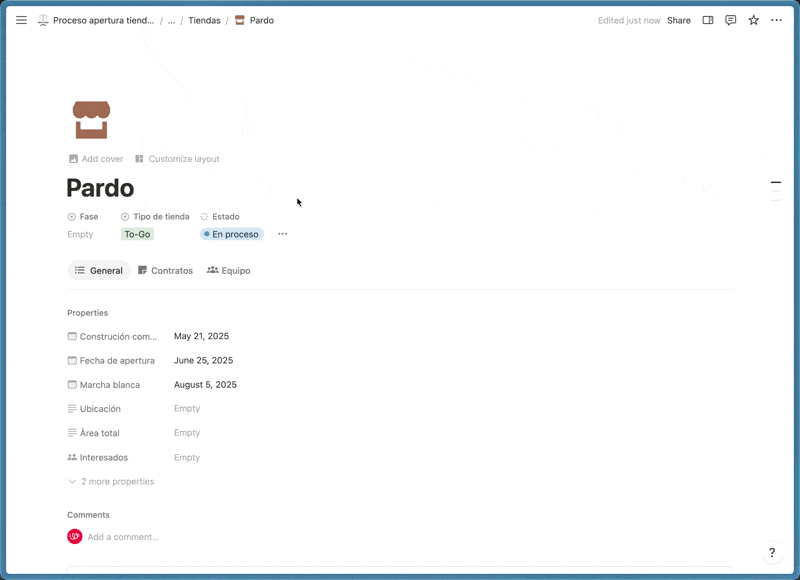Click the Add cover button

(x=96, y=159)
